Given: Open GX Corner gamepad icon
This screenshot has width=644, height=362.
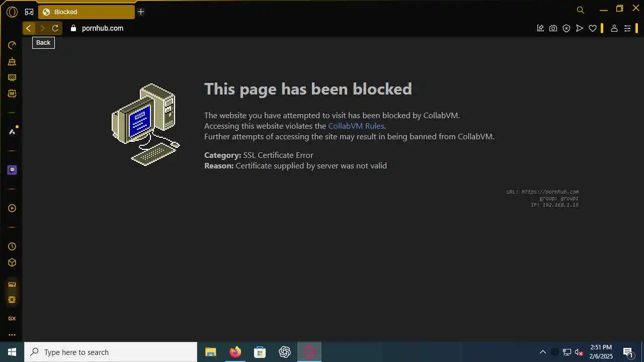Looking at the screenshot, I should coord(29,12).
